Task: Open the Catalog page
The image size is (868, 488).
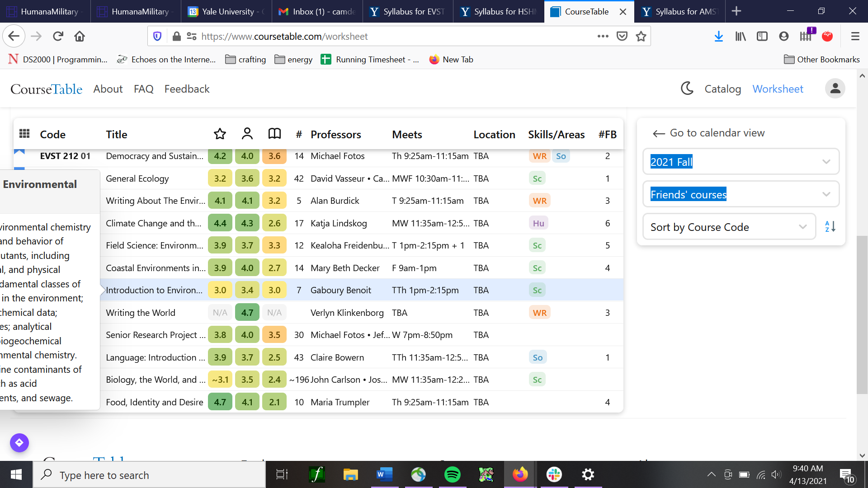Action: coord(722,89)
